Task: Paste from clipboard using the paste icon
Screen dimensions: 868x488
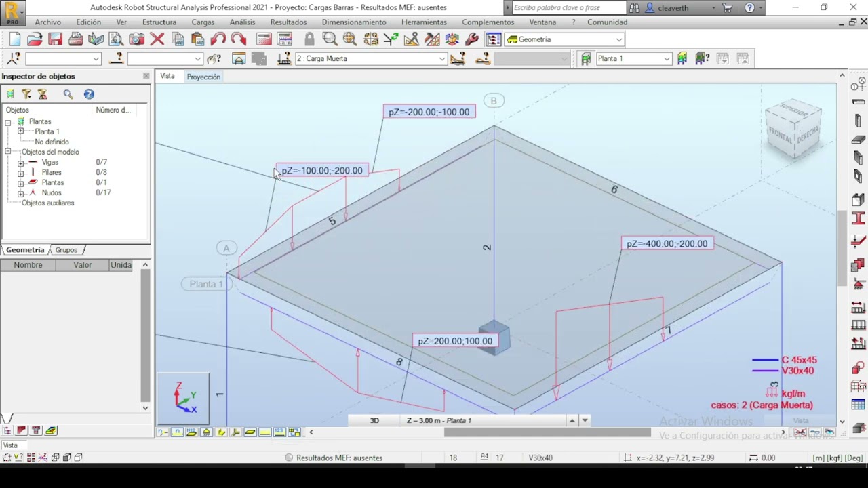Action: coord(198,39)
